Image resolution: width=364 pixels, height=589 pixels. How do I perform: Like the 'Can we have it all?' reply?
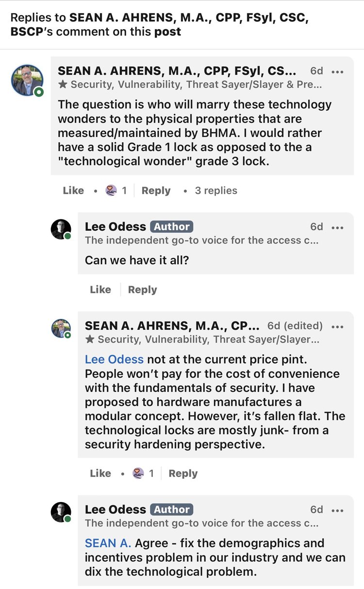100,289
